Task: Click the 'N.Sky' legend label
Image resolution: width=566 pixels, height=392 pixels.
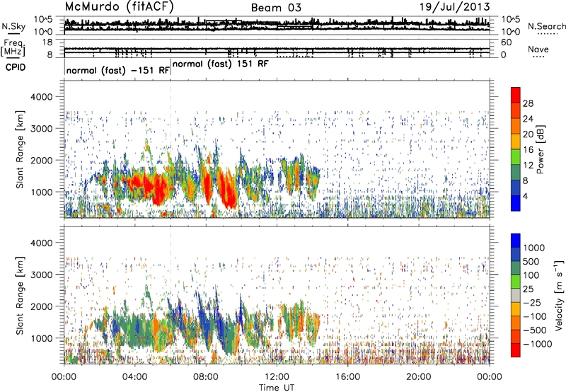Action: (13, 26)
